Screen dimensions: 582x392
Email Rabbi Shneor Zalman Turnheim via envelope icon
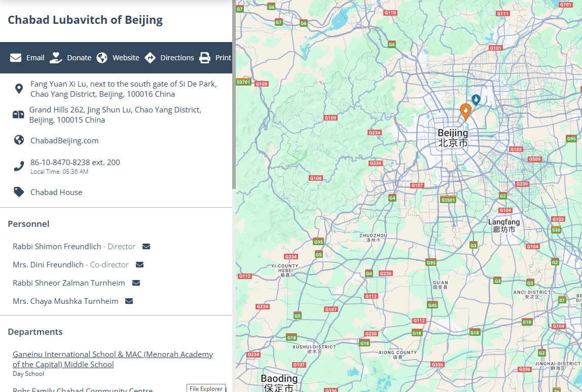136,283
